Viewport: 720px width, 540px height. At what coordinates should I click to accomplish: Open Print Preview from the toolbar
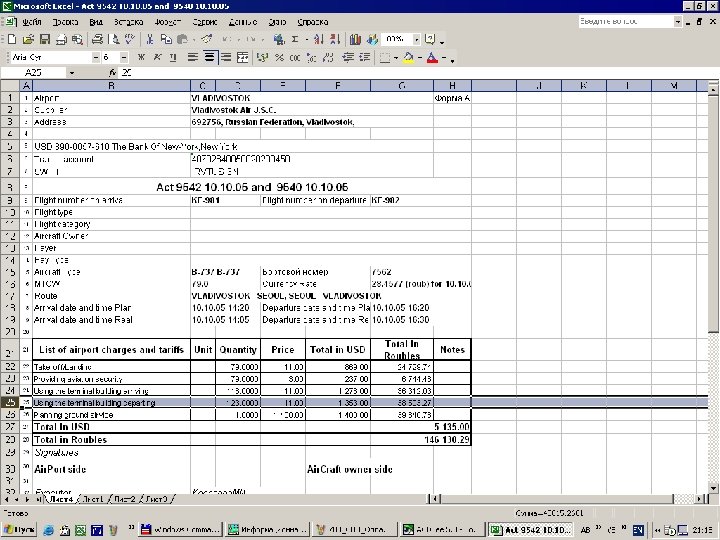115,39
